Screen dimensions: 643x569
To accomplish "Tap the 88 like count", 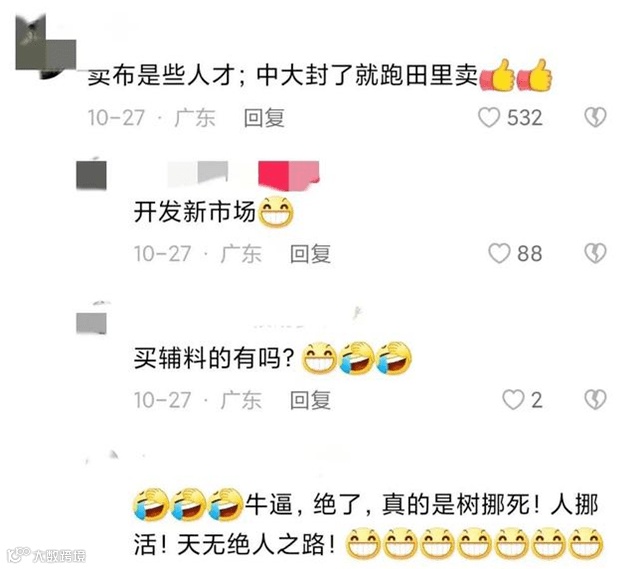I will coord(529,253).
